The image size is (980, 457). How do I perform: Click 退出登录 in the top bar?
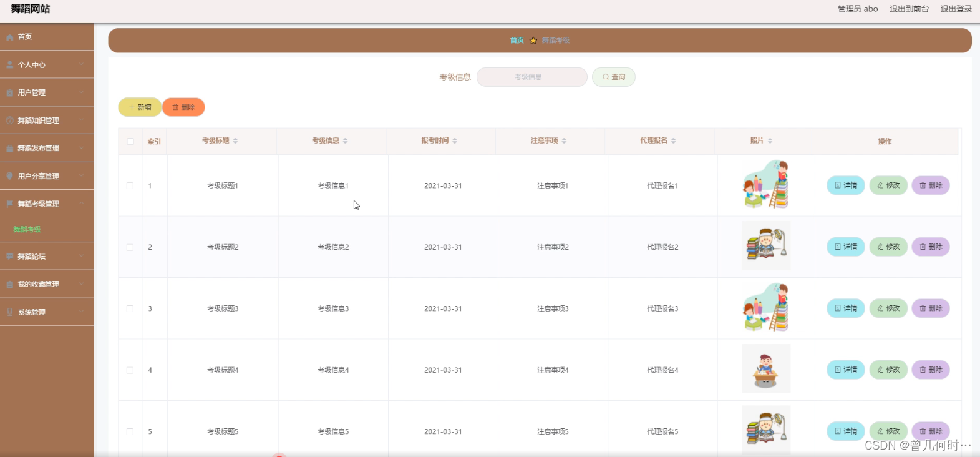pyautogui.click(x=956, y=9)
